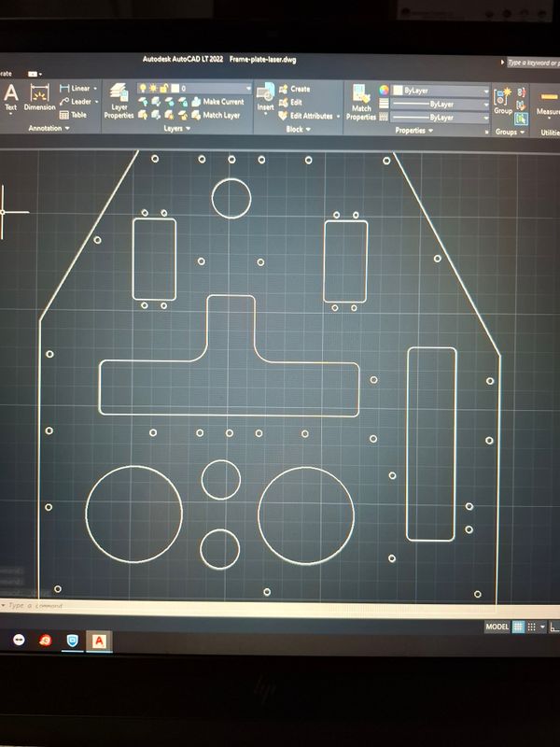Expand the Block panel
The height and width of the screenshot is (747, 560).
pos(298,129)
